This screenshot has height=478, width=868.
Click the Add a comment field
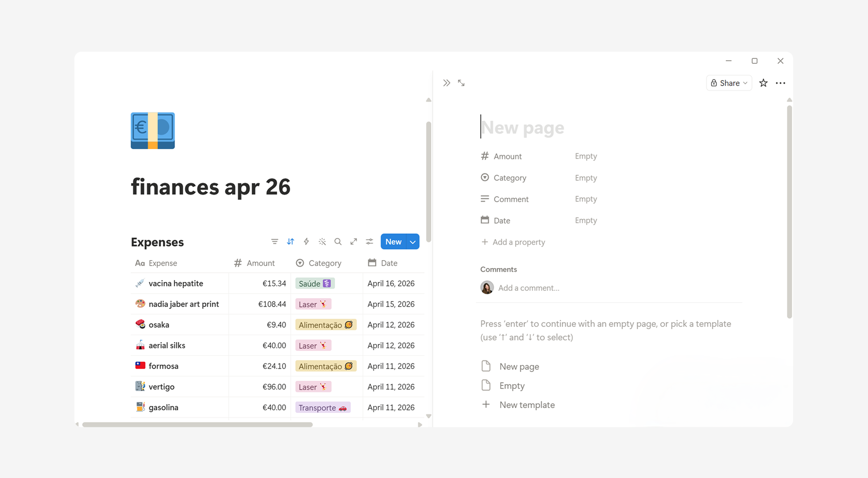(529, 288)
